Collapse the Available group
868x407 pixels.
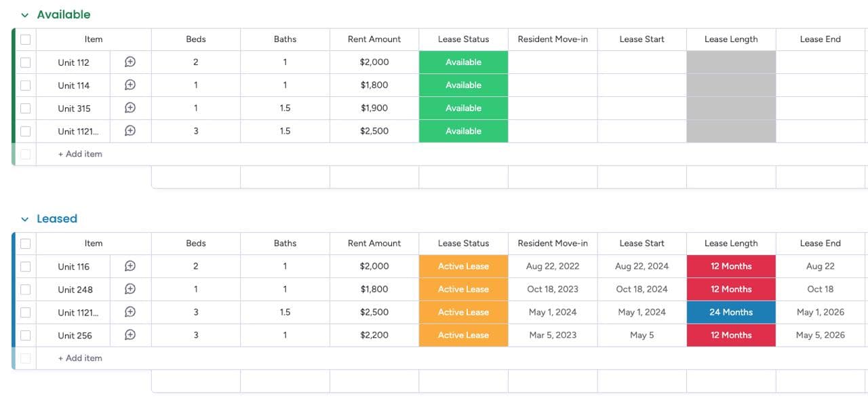25,15
